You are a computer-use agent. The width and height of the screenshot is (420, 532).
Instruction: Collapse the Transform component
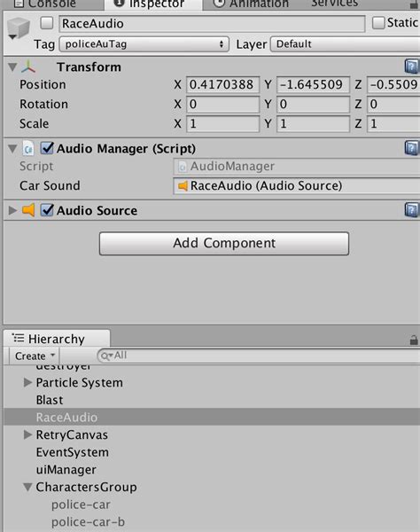click(x=12, y=66)
